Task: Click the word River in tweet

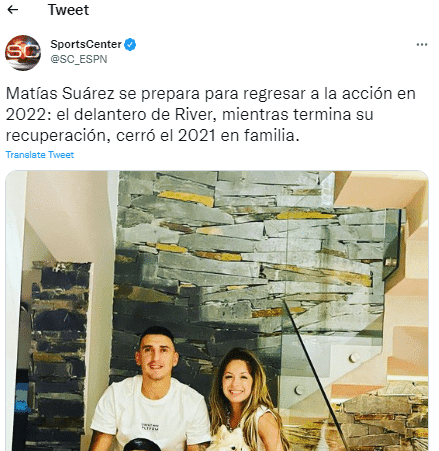Action: tap(193, 114)
